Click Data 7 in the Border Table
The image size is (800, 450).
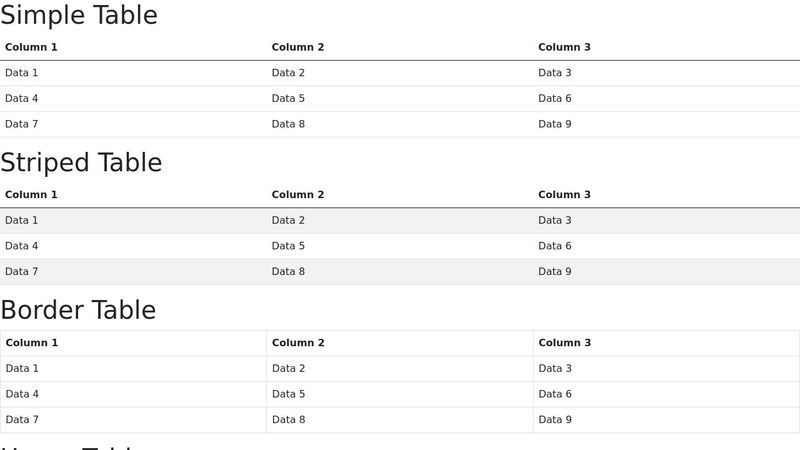(23, 420)
